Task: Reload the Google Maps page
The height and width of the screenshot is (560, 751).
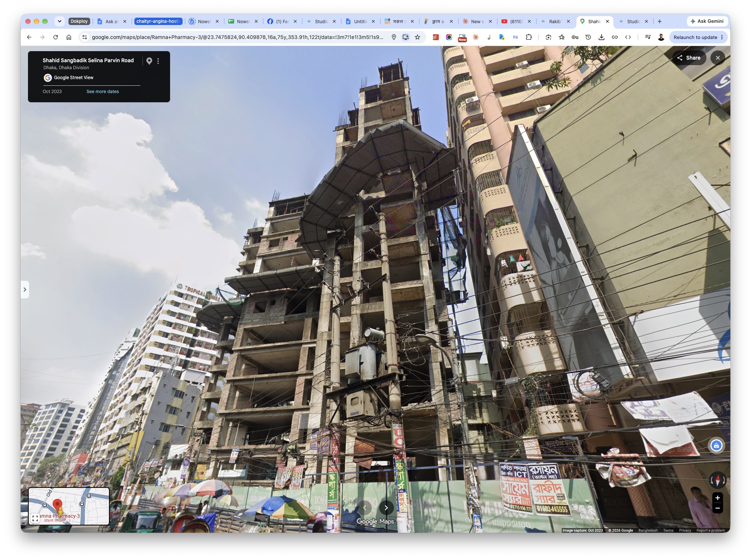Action: coord(56,37)
